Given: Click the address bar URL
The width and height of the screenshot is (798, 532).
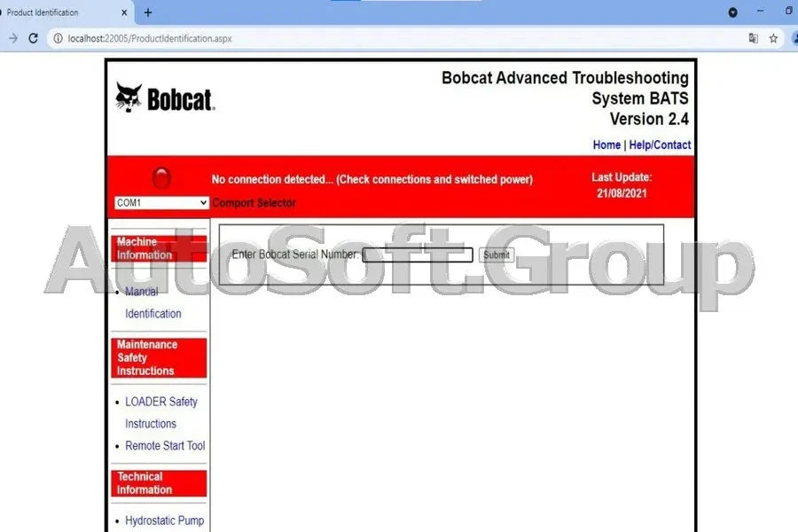Looking at the screenshot, I should point(150,38).
